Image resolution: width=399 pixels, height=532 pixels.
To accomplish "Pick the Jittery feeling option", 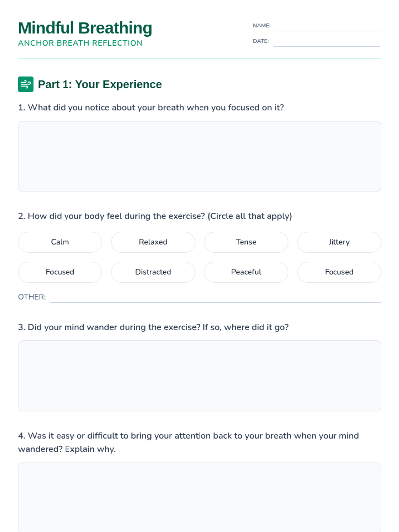I will point(339,242).
